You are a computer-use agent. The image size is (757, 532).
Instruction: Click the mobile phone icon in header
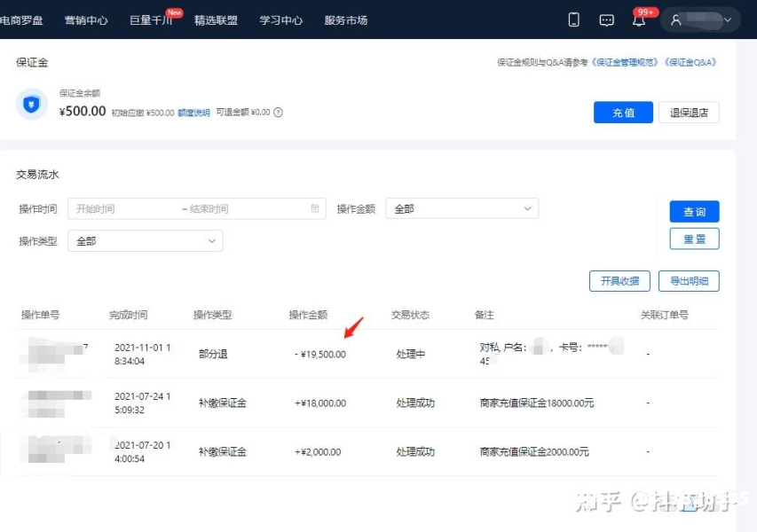[x=574, y=20]
